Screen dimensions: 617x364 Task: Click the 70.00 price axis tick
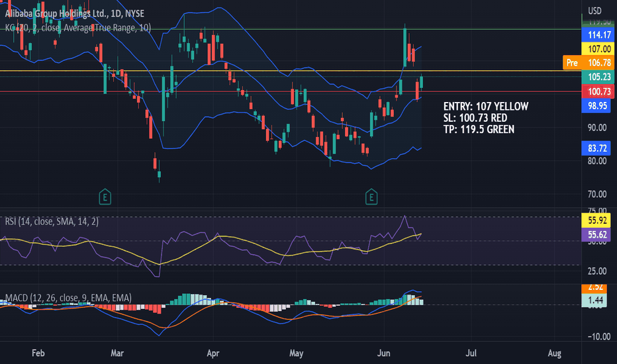[x=597, y=194]
